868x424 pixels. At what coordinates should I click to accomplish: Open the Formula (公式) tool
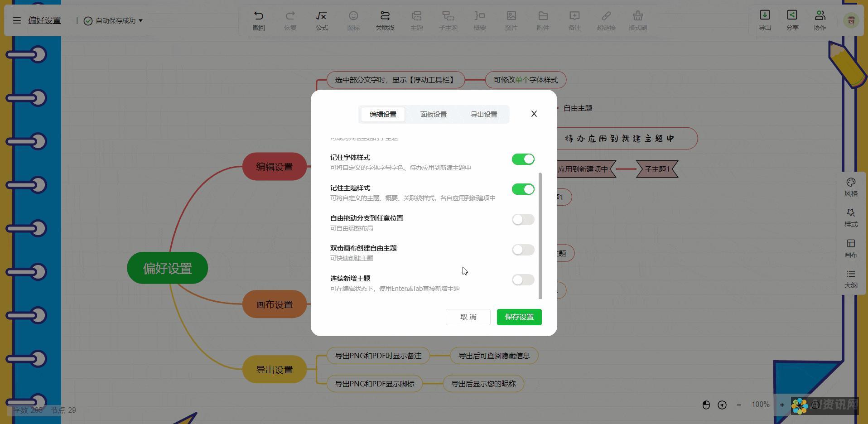322,20
